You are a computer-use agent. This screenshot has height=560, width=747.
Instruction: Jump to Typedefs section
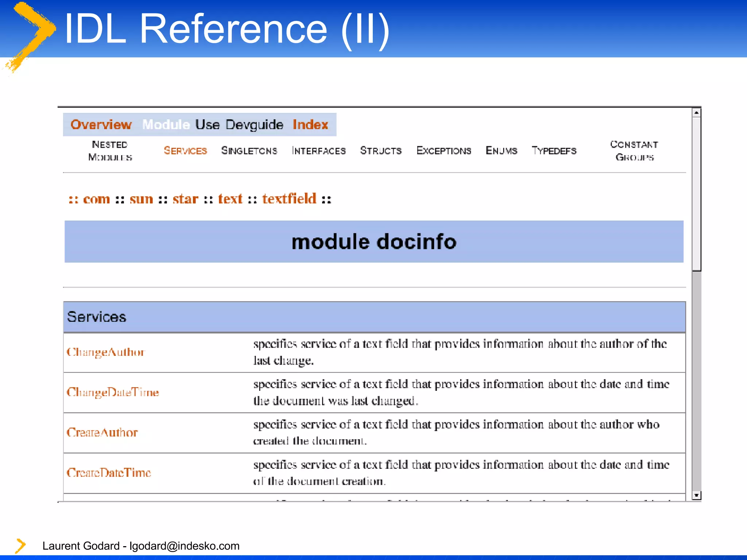554,151
